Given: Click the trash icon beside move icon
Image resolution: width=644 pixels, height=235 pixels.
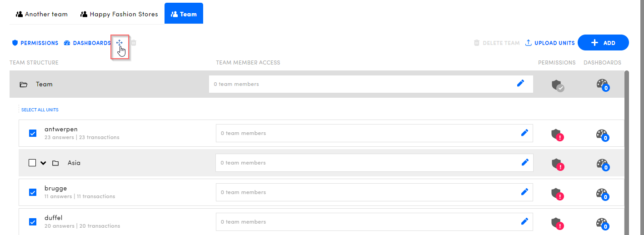Looking at the screenshot, I should 134,43.
